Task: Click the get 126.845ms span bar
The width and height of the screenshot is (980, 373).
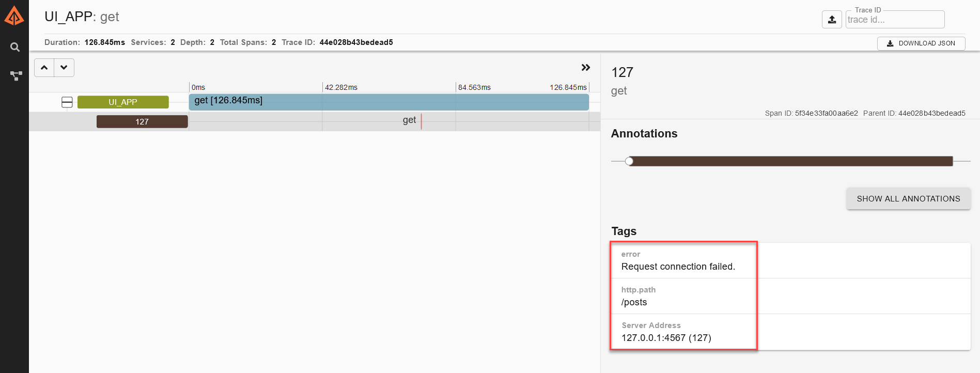Action: (x=389, y=102)
